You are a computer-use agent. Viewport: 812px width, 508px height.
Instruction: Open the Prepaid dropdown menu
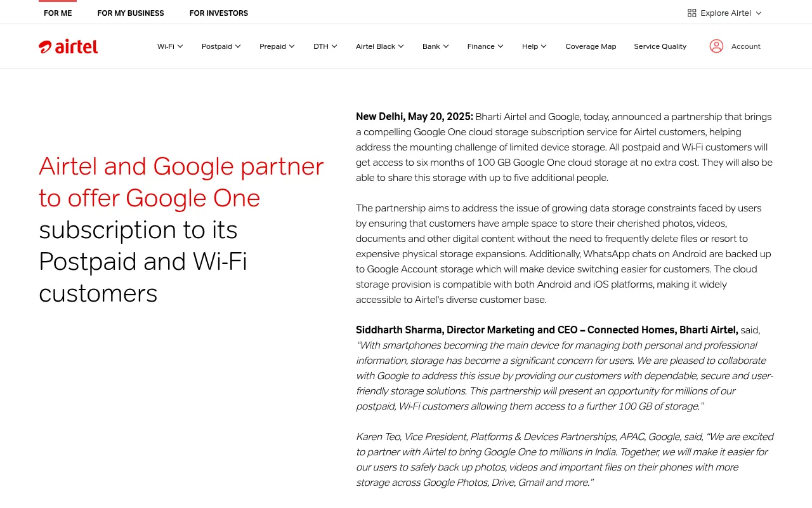coord(277,46)
